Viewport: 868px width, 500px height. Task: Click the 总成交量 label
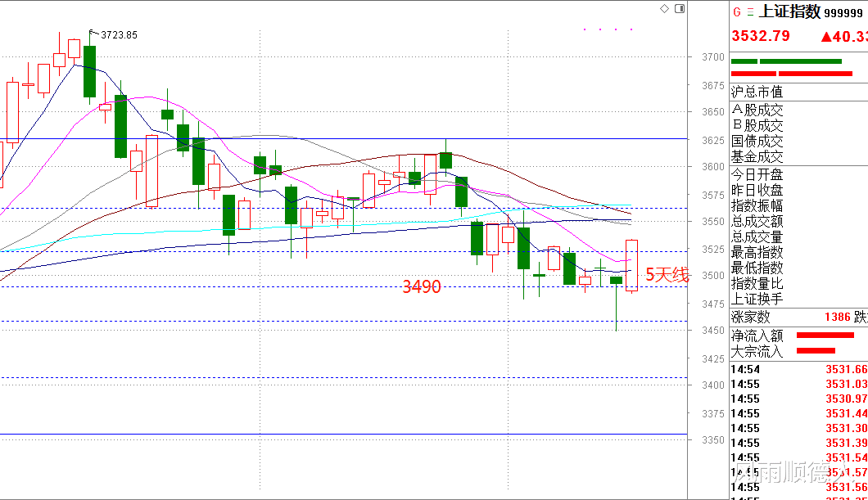pos(757,236)
